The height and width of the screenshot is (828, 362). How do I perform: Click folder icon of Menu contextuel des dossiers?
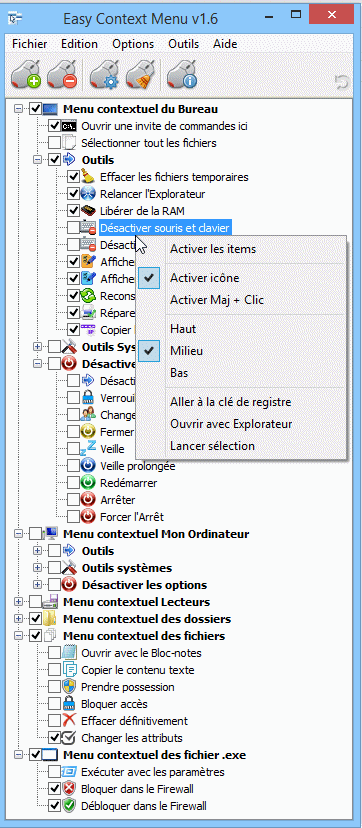coord(51,618)
